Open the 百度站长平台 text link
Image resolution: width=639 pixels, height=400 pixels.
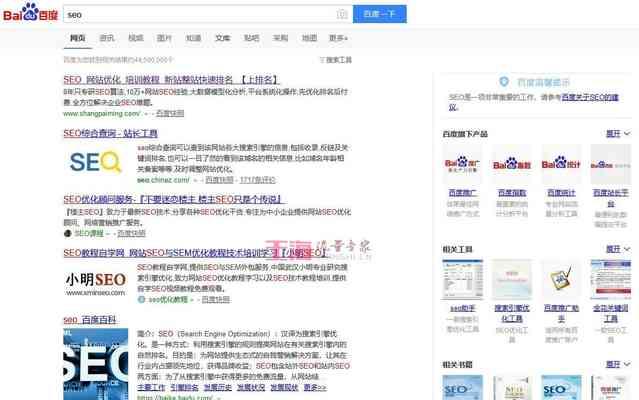point(610,198)
